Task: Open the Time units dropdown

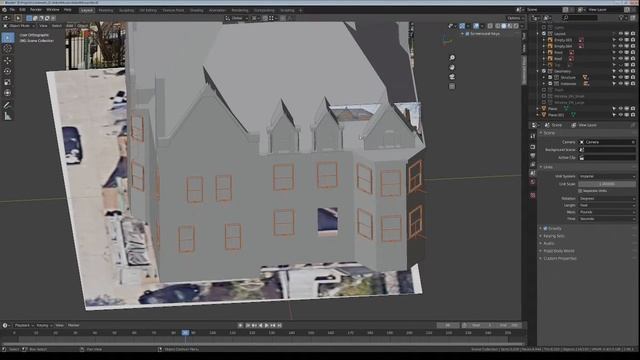Action: click(x=607, y=219)
